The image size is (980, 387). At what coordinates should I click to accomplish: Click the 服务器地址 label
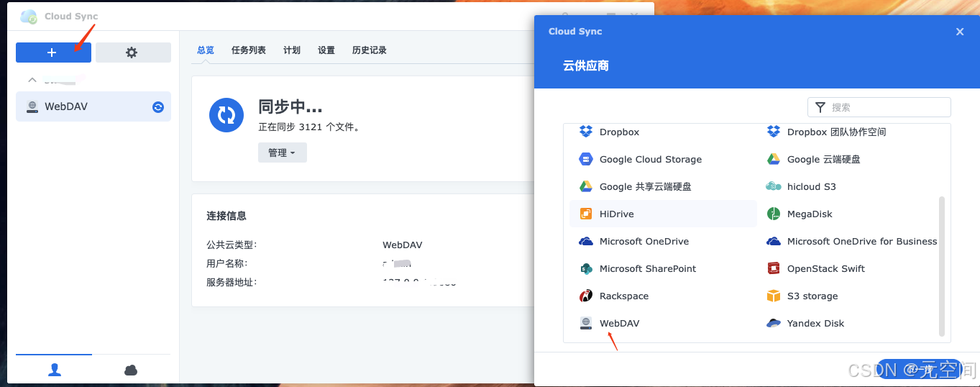point(232,283)
